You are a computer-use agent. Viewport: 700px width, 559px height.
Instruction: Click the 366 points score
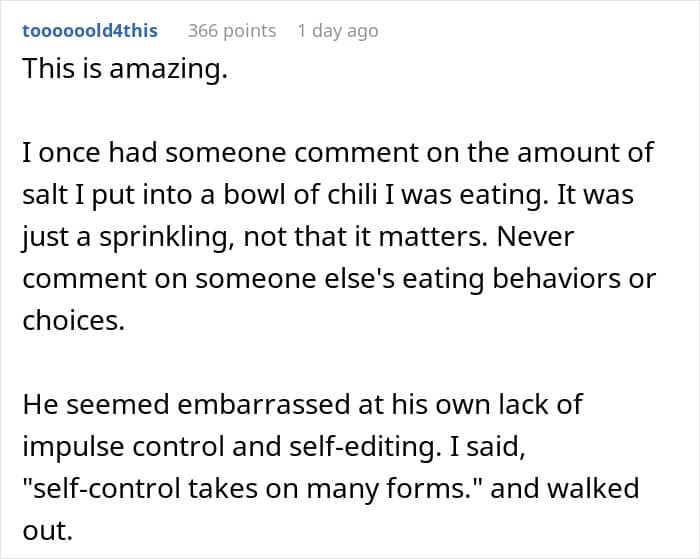(x=232, y=30)
